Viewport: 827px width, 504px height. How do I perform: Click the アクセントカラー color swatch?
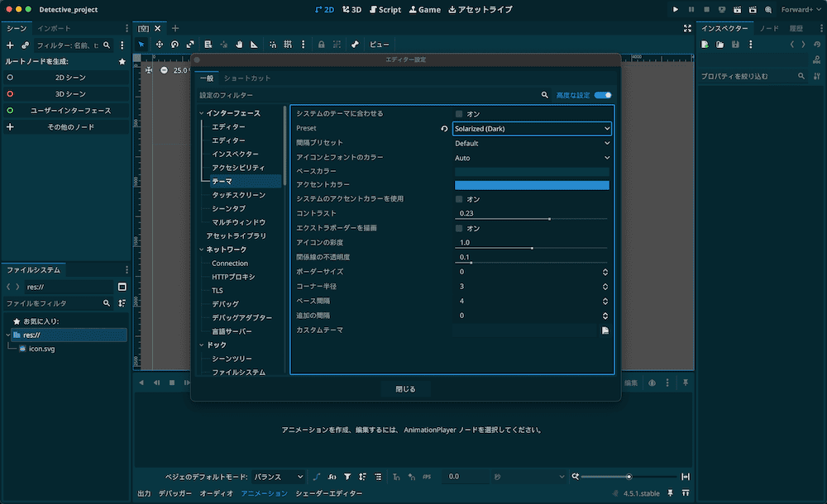point(532,184)
